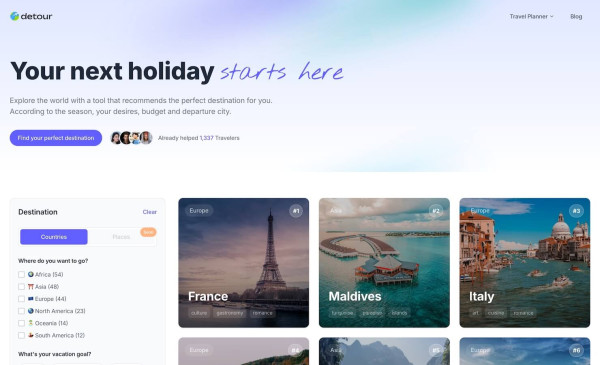Enable the Europe (44) checkbox
This screenshot has height=365, width=600.
(x=21, y=299)
